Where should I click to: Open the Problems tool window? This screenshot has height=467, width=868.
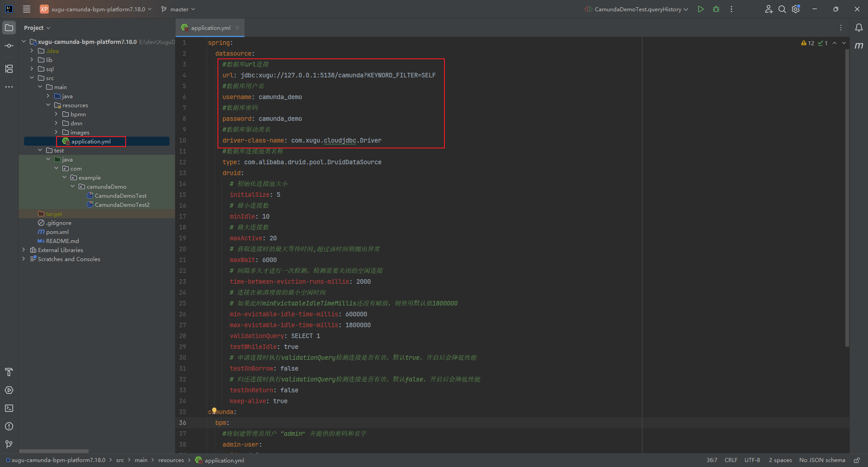tap(9, 426)
